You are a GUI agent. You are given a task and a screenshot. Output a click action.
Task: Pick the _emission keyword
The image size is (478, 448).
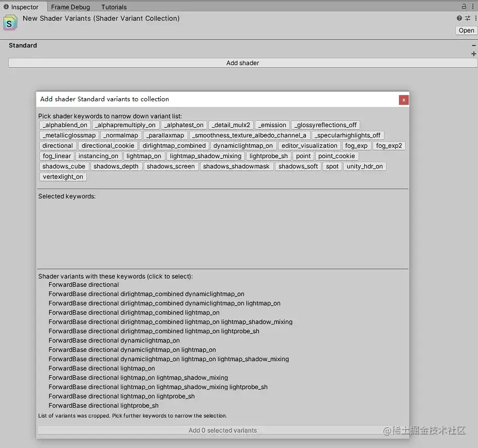[272, 125]
